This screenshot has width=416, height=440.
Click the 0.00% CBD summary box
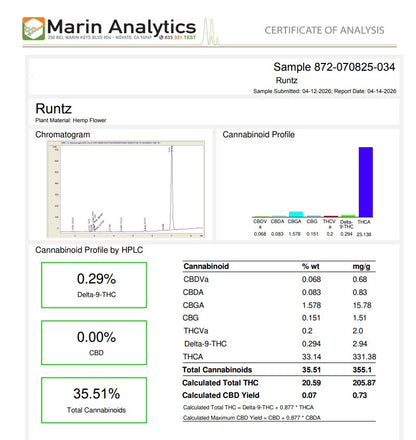(94, 343)
